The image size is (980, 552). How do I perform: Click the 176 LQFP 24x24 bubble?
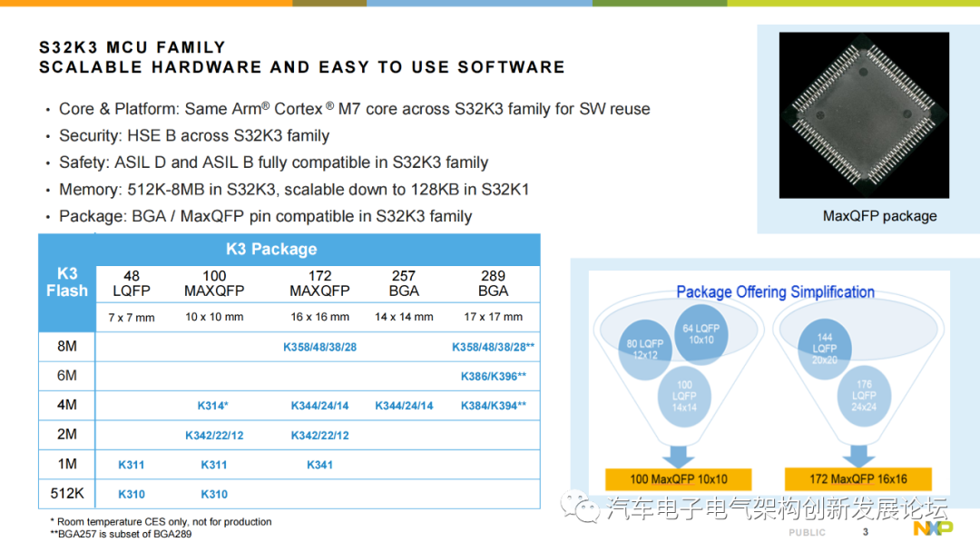coord(864,396)
